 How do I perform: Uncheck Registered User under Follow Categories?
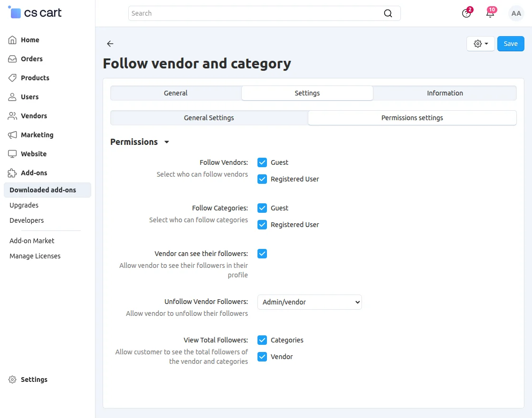tap(262, 225)
